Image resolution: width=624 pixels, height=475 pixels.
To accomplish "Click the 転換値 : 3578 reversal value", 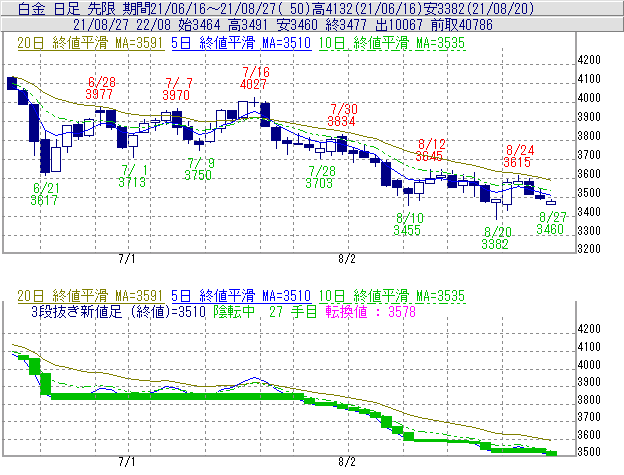I will pos(370,311).
